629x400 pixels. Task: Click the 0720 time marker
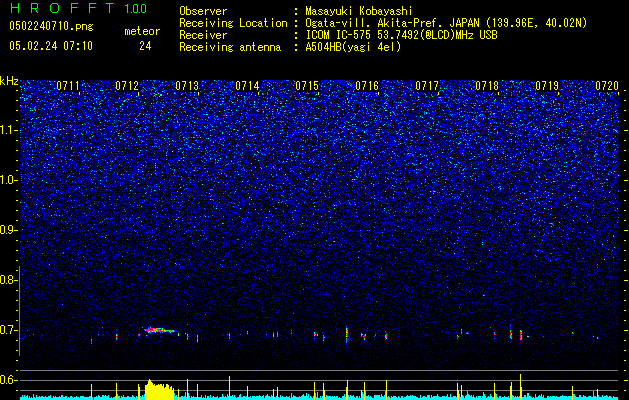click(607, 86)
